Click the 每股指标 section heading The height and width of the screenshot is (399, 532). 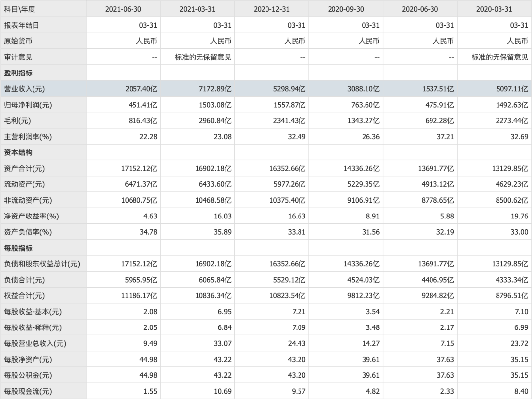click(18, 248)
